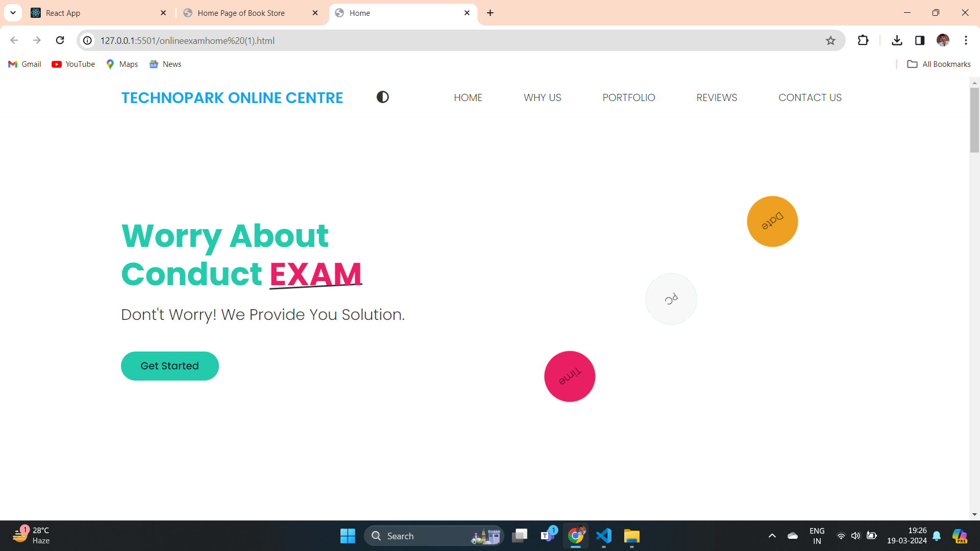Click the Get Started button
Viewport: 980px width, 551px height.
pyautogui.click(x=169, y=366)
